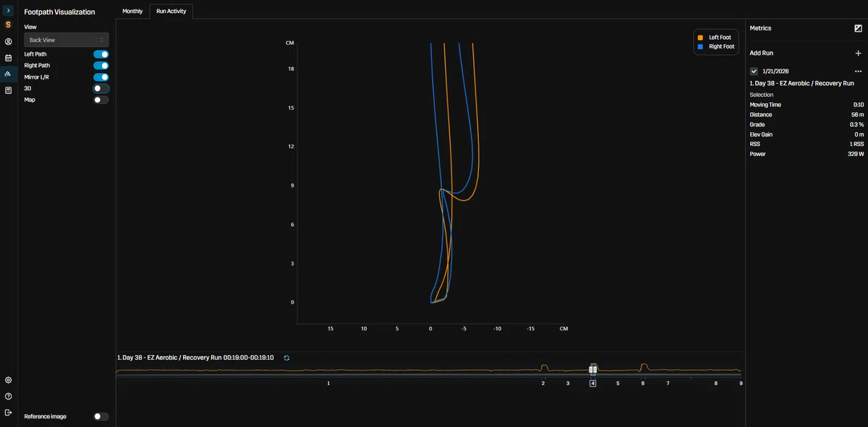This screenshot has width=868, height=427.
Task: Select the footpath visualization sidebar icon
Action: [x=9, y=74]
